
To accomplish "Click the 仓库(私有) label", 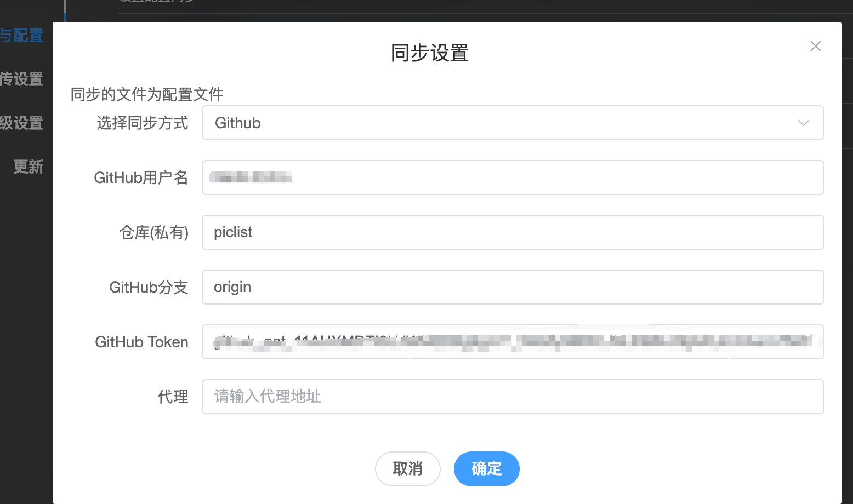I will click(x=154, y=232).
